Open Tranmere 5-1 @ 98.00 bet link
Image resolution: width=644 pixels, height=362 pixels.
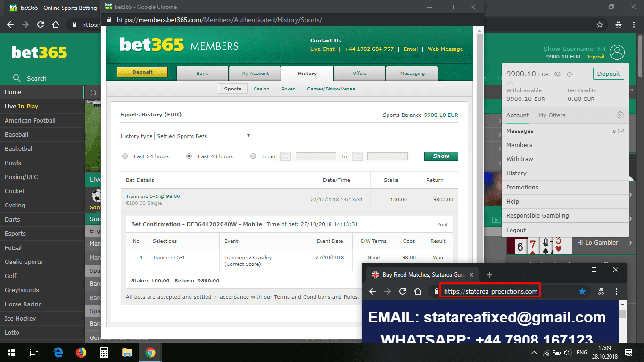tap(153, 197)
